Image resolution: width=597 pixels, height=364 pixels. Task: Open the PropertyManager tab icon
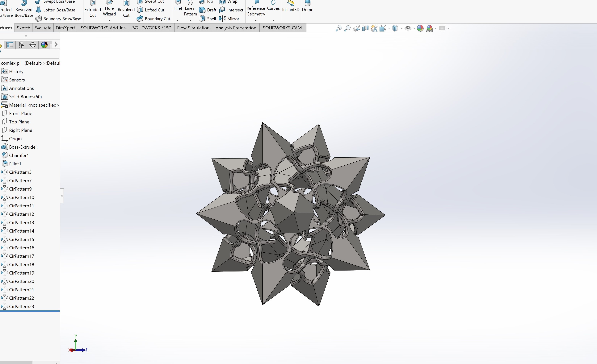[x=10, y=45]
